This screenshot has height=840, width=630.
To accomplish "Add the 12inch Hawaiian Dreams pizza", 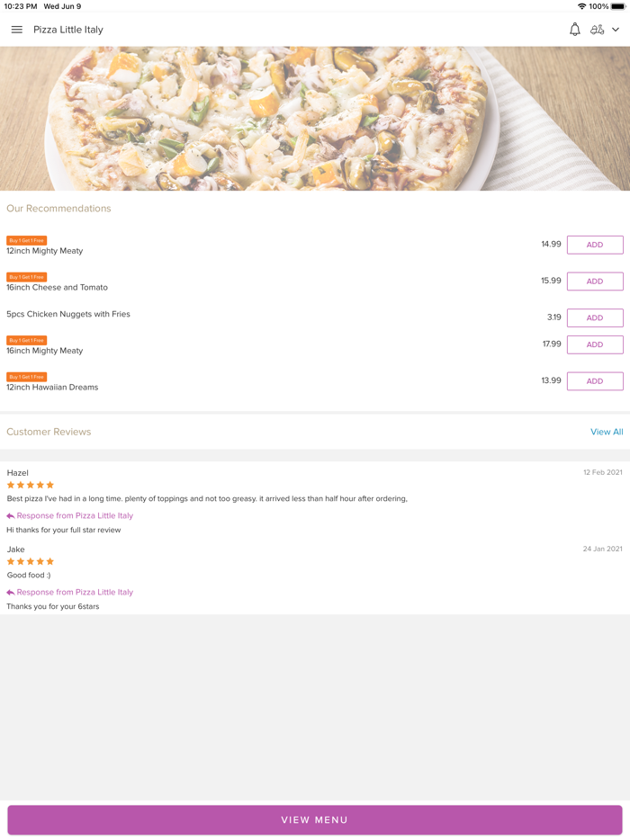I will 594,380.
